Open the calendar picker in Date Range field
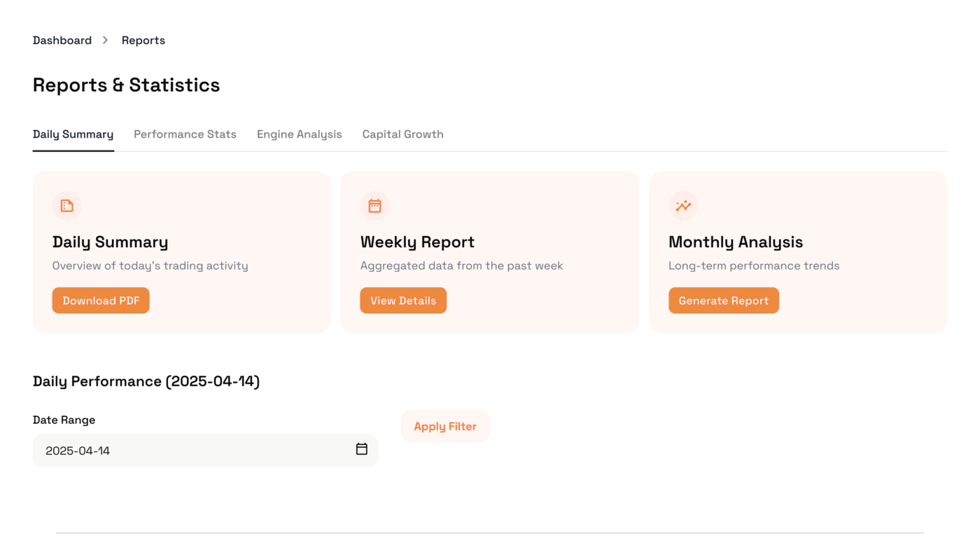The width and height of the screenshot is (980, 557). click(361, 449)
